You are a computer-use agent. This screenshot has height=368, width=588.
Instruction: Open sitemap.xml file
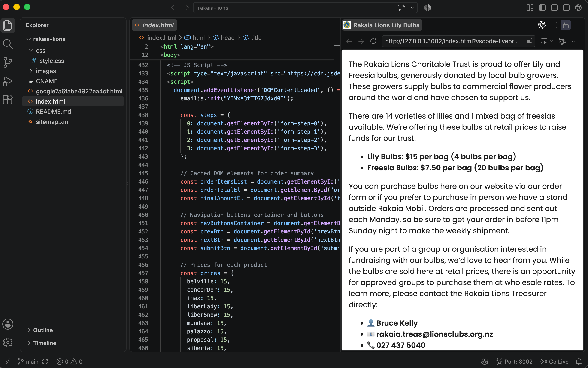click(73, 122)
